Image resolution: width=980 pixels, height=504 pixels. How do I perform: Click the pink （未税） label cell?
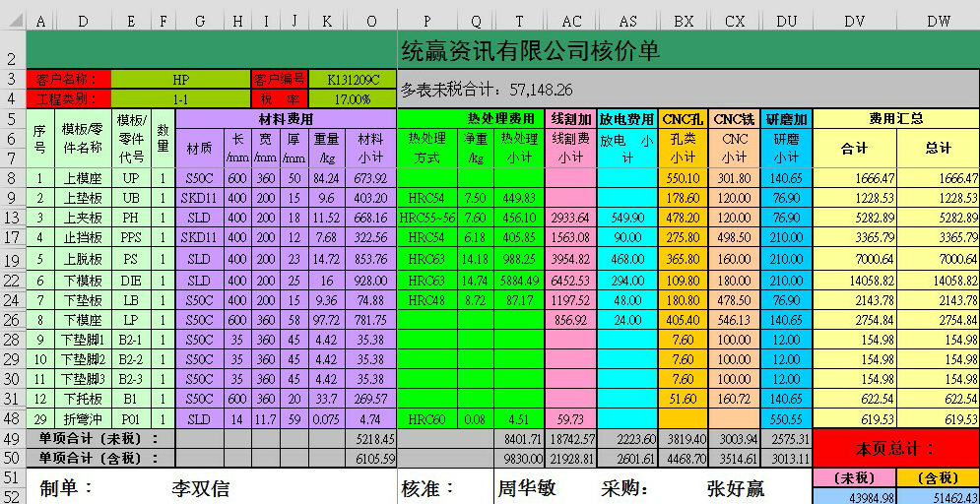[854, 477]
